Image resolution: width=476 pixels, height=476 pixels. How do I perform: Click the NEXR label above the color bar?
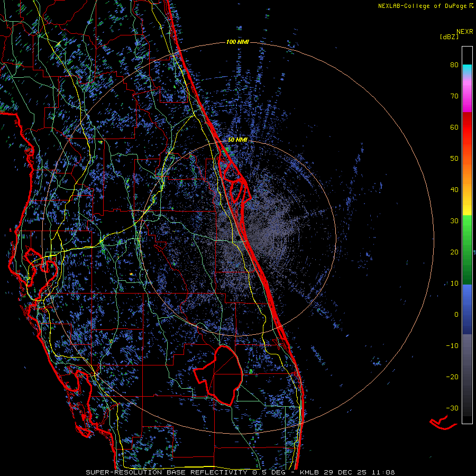[465, 32]
